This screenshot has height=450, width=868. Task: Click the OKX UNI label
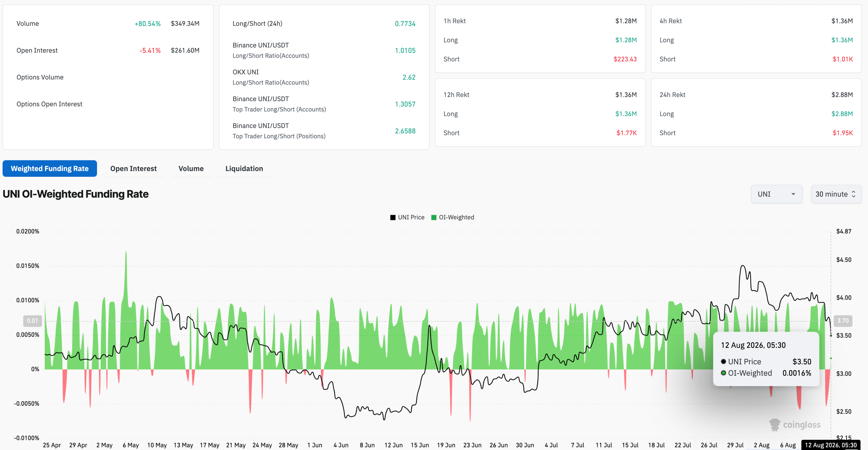[246, 72]
